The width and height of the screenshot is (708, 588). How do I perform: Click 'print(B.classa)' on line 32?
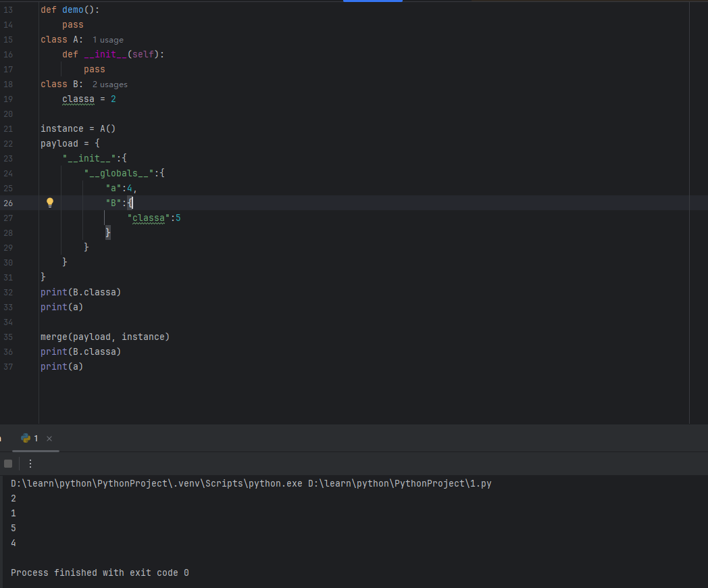[x=81, y=292]
